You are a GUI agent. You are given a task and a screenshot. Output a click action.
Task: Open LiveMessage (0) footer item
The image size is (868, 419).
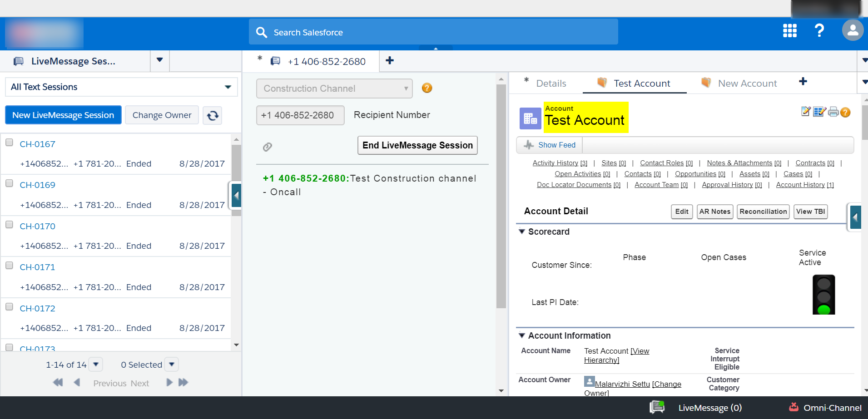(710, 408)
